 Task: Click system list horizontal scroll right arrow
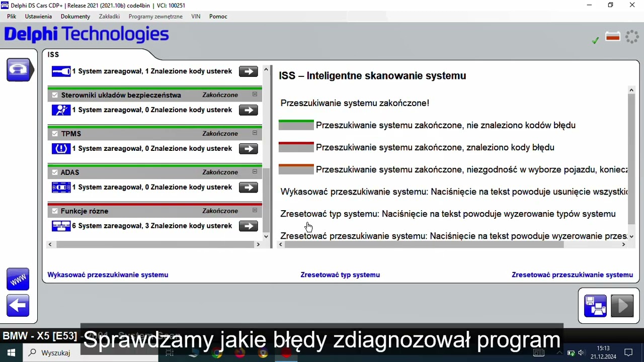[x=258, y=244]
